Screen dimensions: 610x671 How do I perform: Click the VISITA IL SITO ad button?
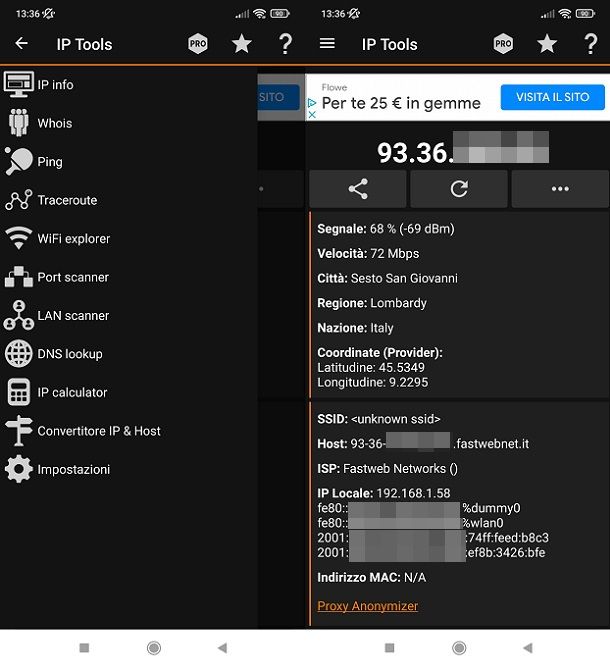tap(553, 97)
